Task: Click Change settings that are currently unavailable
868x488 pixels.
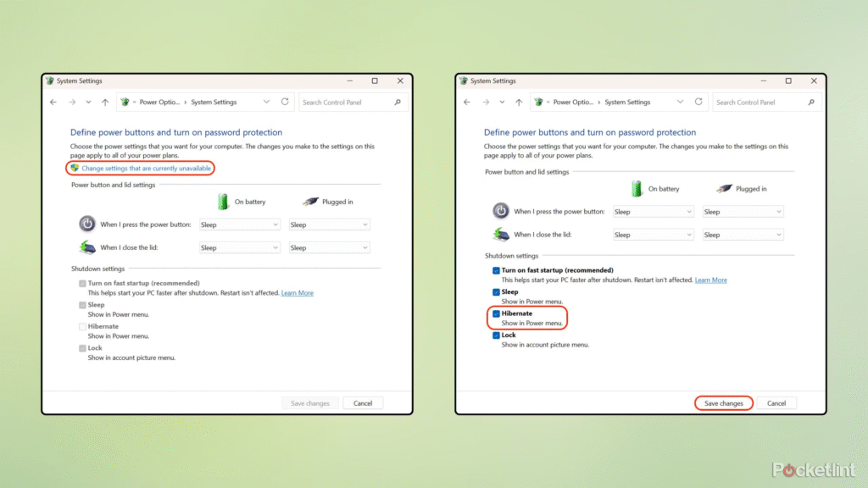Action: 146,169
